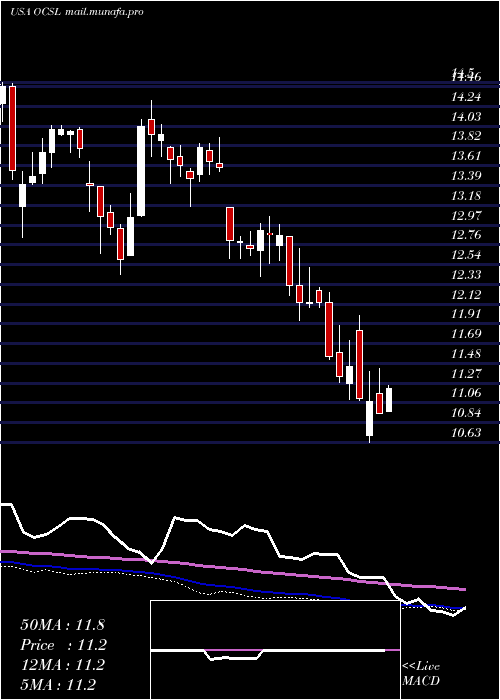The image size is (500, 700).
Task: Click the rightmost white candlestick on chart
Action: click(389, 400)
